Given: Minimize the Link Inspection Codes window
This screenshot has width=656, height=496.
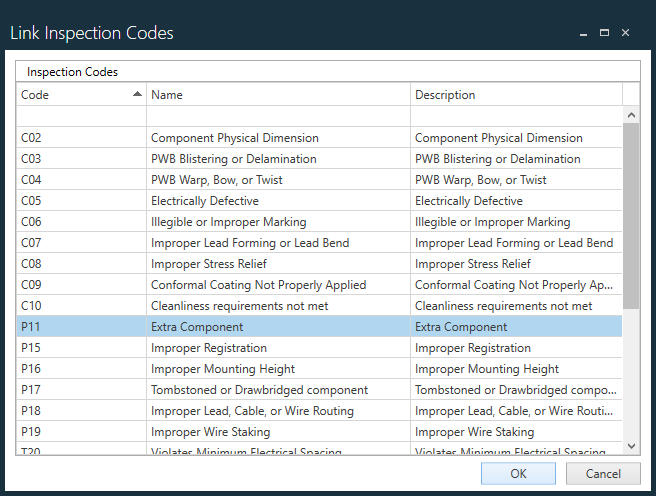Looking at the screenshot, I should click(583, 33).
